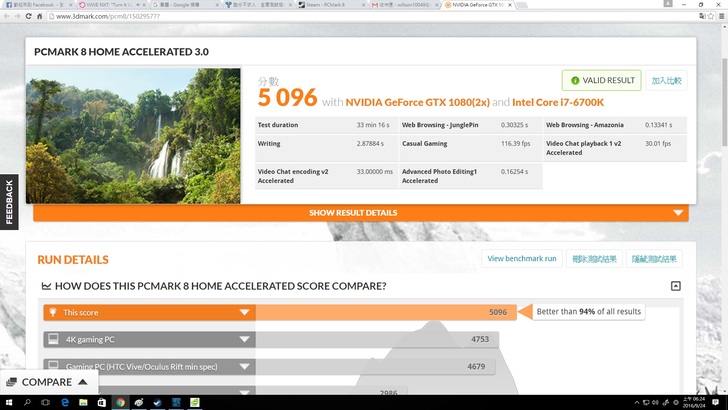Screen dimensions: 728x410
Task: Launch Microsoft Edge from taskbar
Action: click(65, 403)
